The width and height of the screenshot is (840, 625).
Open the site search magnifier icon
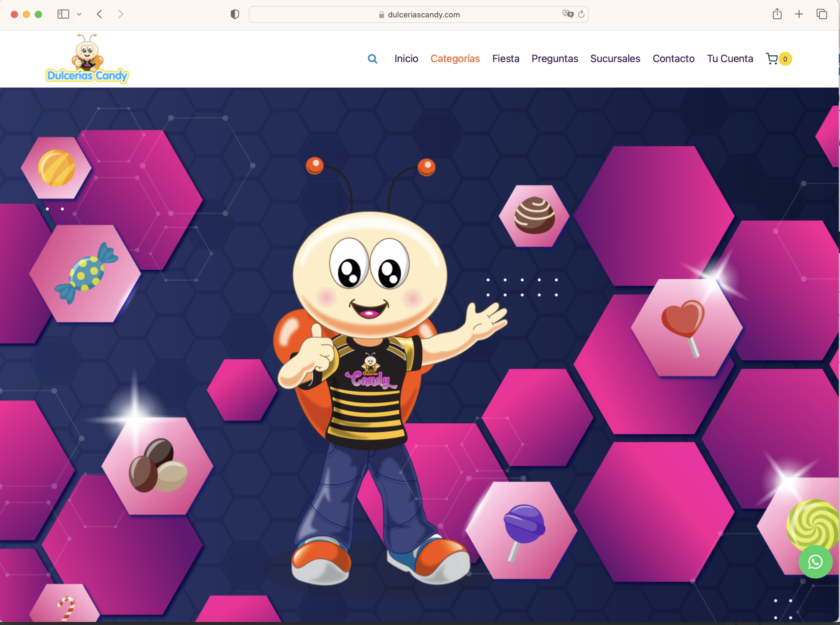tap(372, 59)
